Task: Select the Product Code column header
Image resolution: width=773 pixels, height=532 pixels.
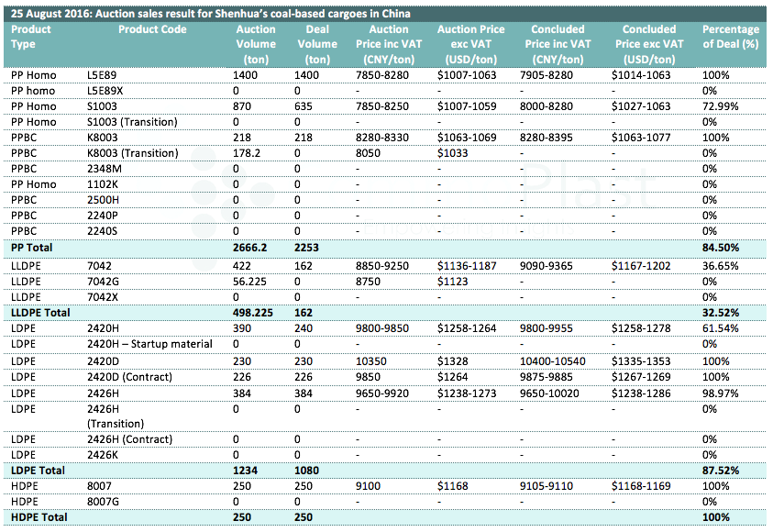Action: pyautogui.click(x=152, y=29)
